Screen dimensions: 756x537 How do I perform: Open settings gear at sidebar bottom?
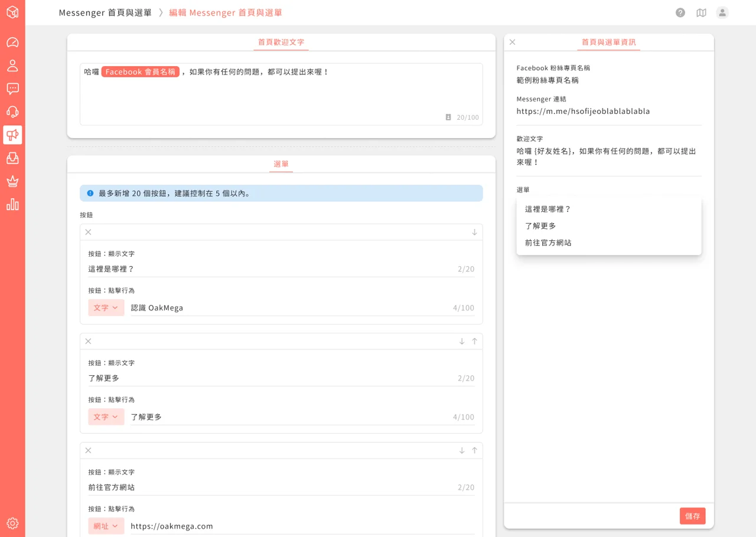tap(12, 523)
